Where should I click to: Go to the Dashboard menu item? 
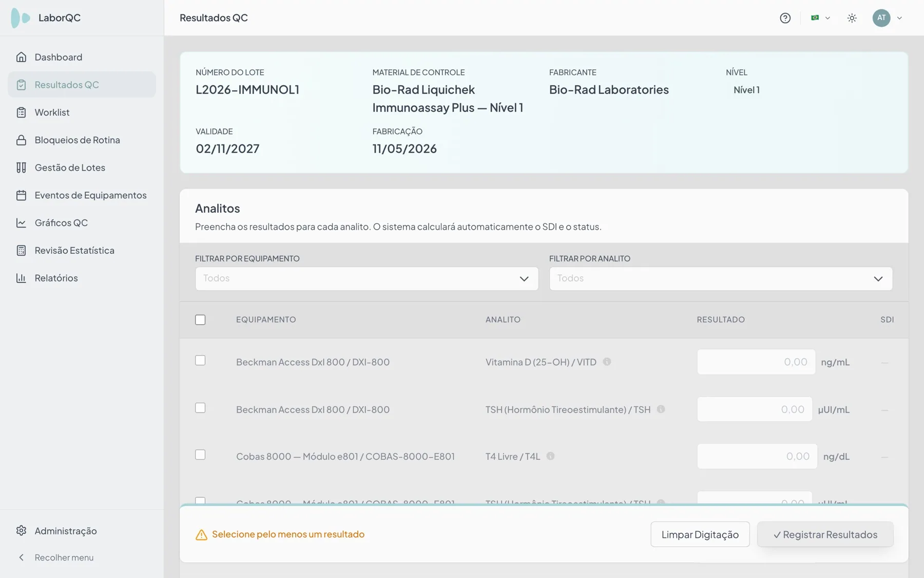[x=82, y=57]
